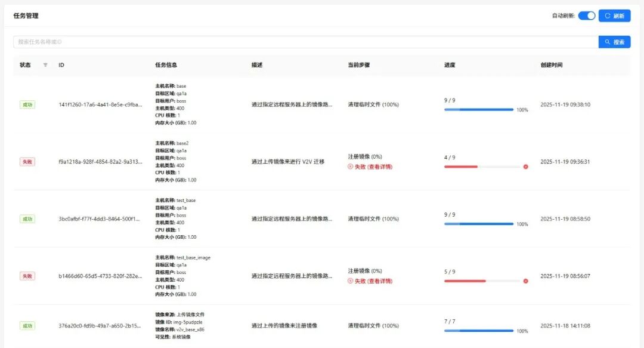Screen dimensions: 644x348
Task: Click the 当前步骤 column header
Action: [x=358, y=65]
